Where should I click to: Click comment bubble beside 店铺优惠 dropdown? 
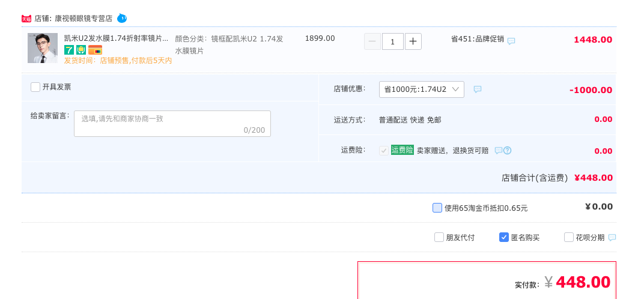click(478, 89)
